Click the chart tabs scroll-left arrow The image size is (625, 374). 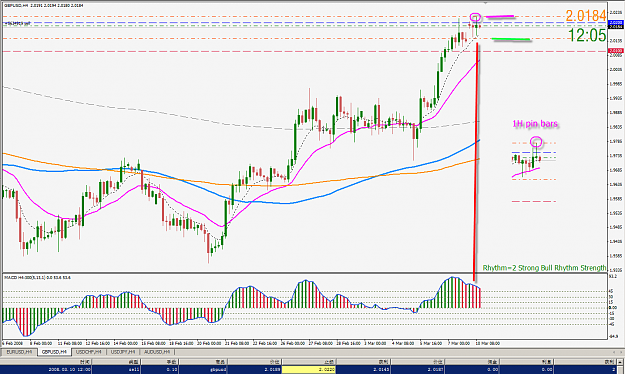pos(614,352)
